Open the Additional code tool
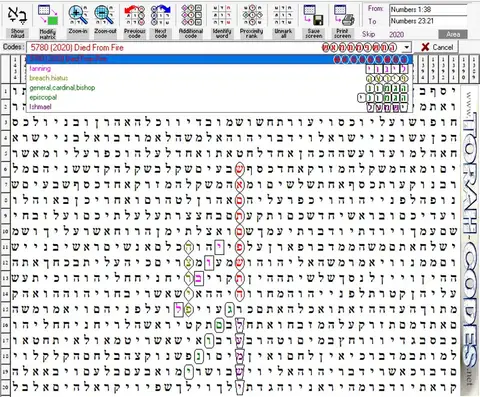This screenshot has width=480, height=397. (x=191, y=21)
